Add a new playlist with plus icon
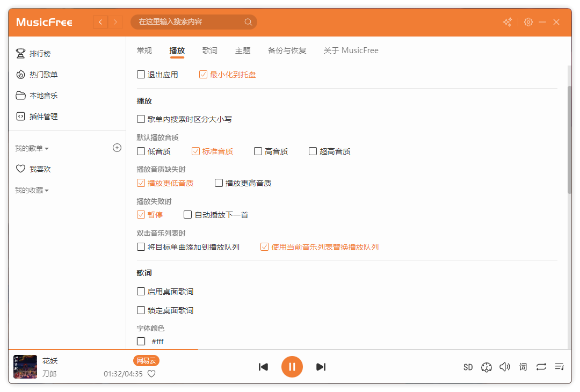The image size is (580, 392). tap(117, 148)
